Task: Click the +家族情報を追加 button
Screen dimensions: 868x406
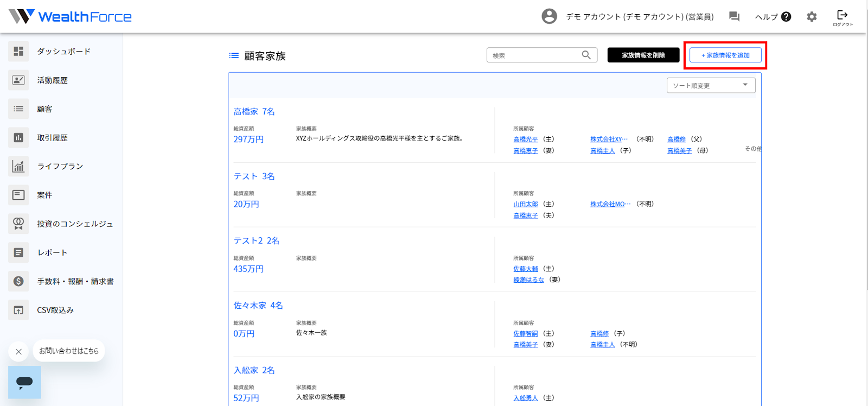Action: pos(725,55)
